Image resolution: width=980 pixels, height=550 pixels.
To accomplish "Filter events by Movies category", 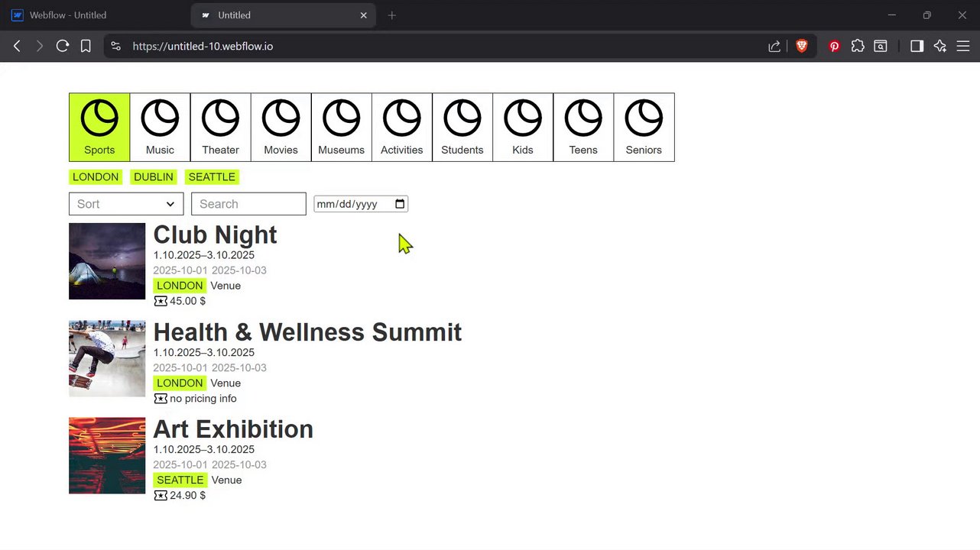I will (281, 127).
